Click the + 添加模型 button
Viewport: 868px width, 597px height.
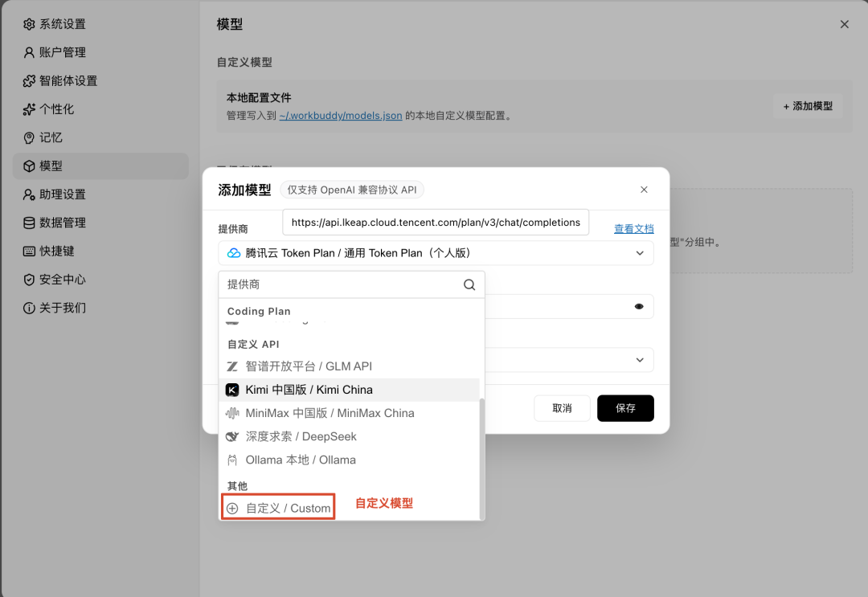[808, 106]
